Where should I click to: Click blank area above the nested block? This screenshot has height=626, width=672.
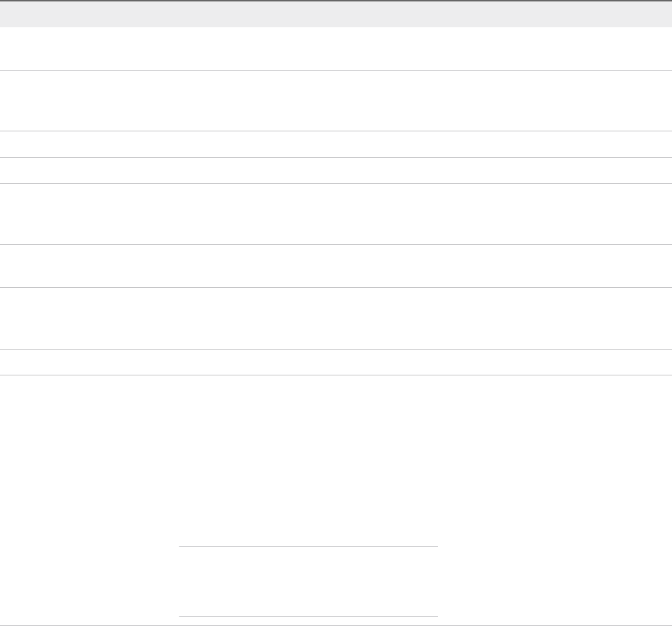[308, 459]
